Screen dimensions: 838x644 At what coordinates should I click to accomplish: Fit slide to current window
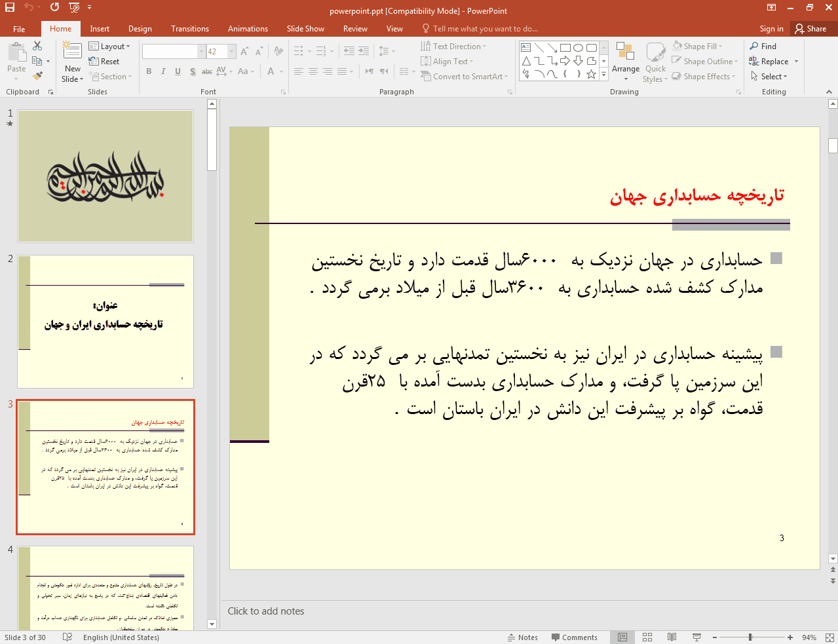click(x=829, y=637)
